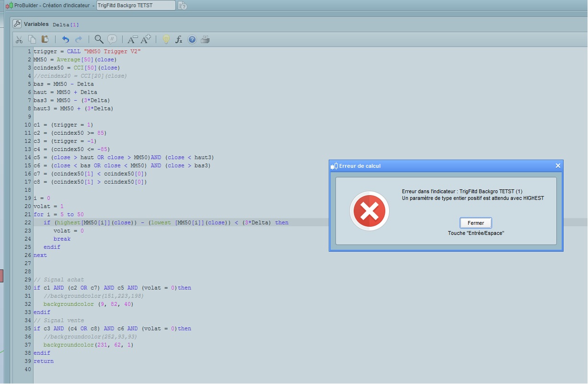This screenshot has width=588, height=384.
Task: Click line number 40 in the gutter
Action: click(27, 369)
